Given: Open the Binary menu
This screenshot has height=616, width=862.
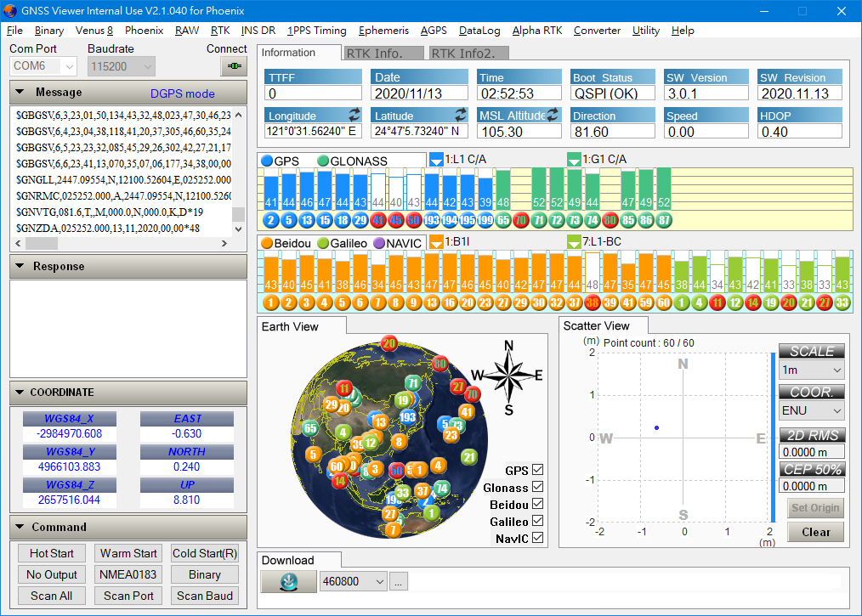Looking at the screenshot, I should 49,31.
